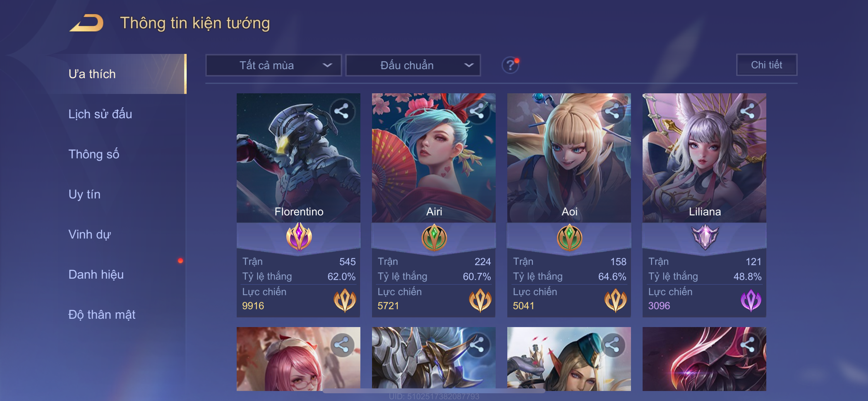This screenshot has height=401, width=868.
Task: Click the golden back arrow icon
Action: click(87, 23)
